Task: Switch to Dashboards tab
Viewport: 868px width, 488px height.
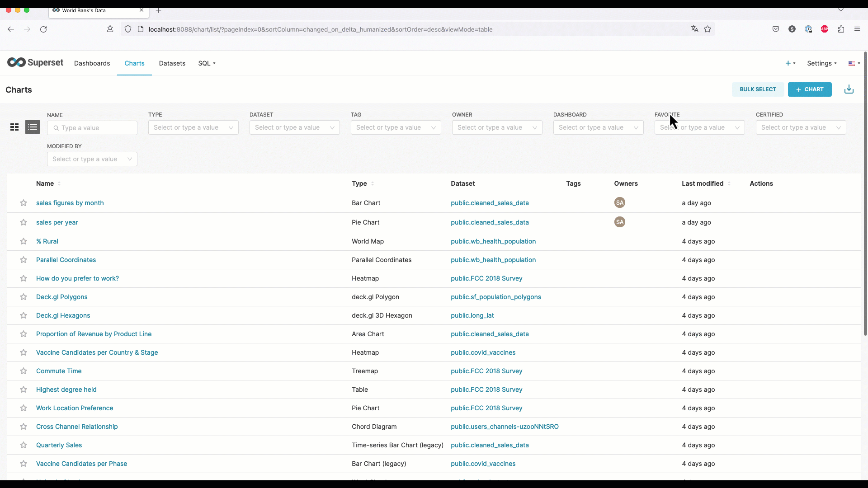Action: [92, 63]
